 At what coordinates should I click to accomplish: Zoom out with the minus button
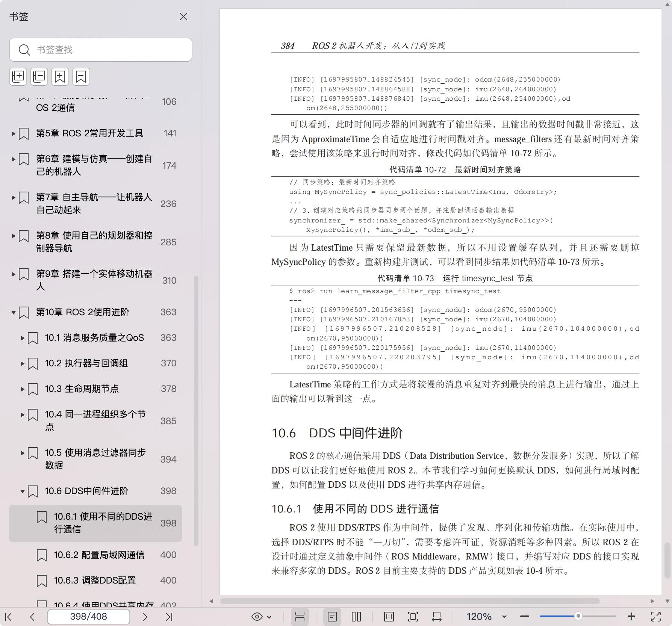tap(525, 617)
